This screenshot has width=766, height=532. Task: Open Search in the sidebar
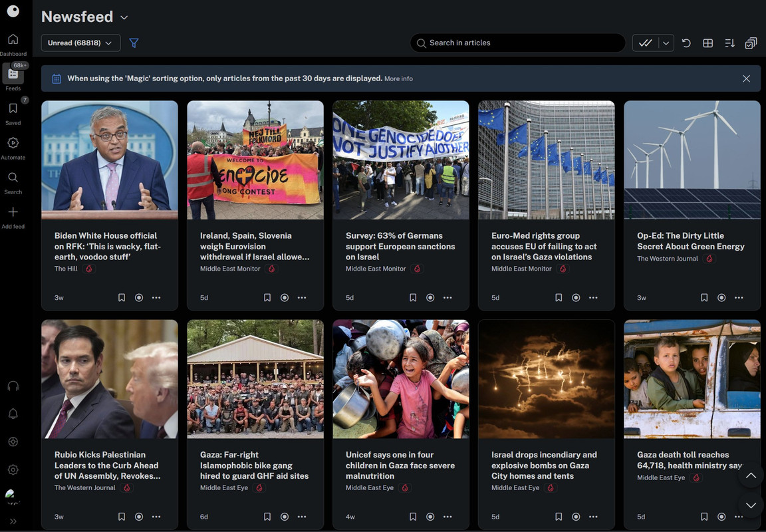[x=13, y=183]
